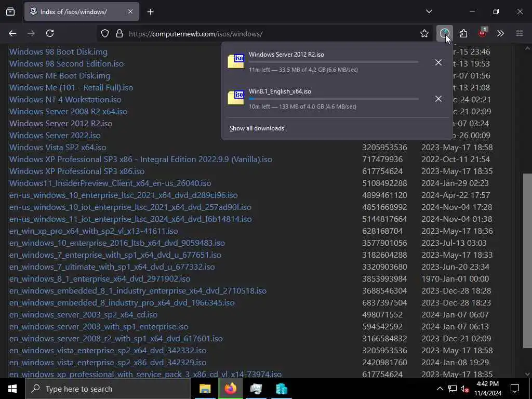Click the page vertical scrollbar thumb
This screenshot has height=399, width=532.
527,261
